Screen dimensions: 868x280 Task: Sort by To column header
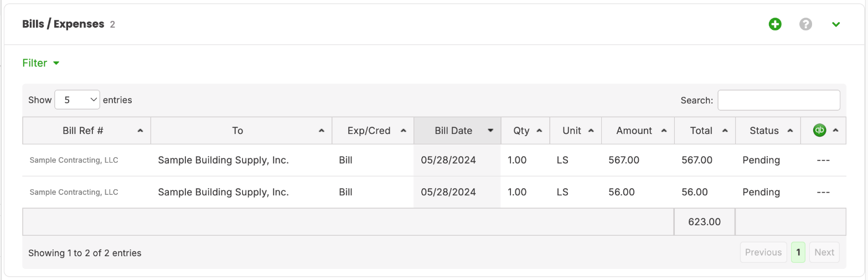point(241,131)
